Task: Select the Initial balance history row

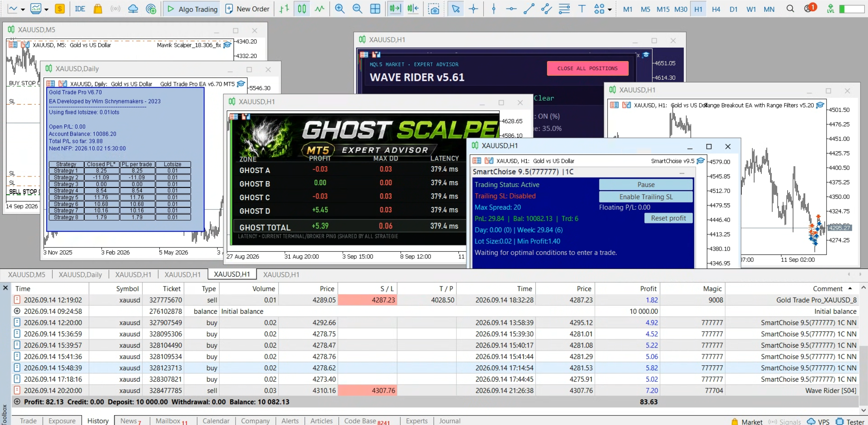Action: [x=435, y=311]
